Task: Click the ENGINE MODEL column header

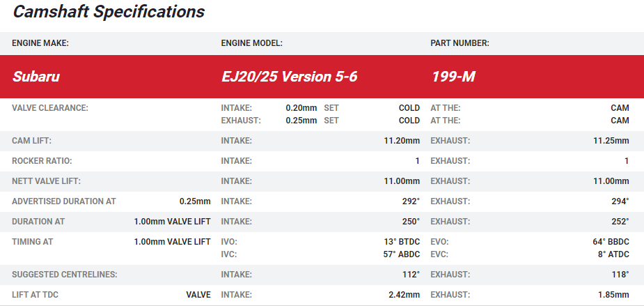Action: 251,43
